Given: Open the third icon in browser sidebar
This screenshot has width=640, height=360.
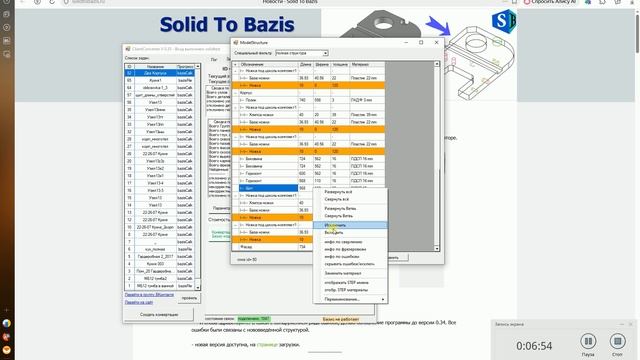Looking at the screenshot, I should pos(7,40).
